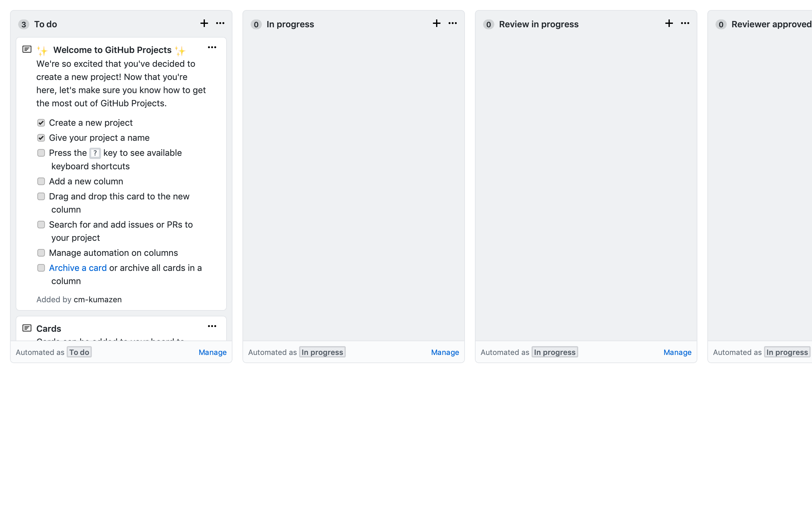
Task: Click the 'To do' automation label
Action: tap(79, 352)
